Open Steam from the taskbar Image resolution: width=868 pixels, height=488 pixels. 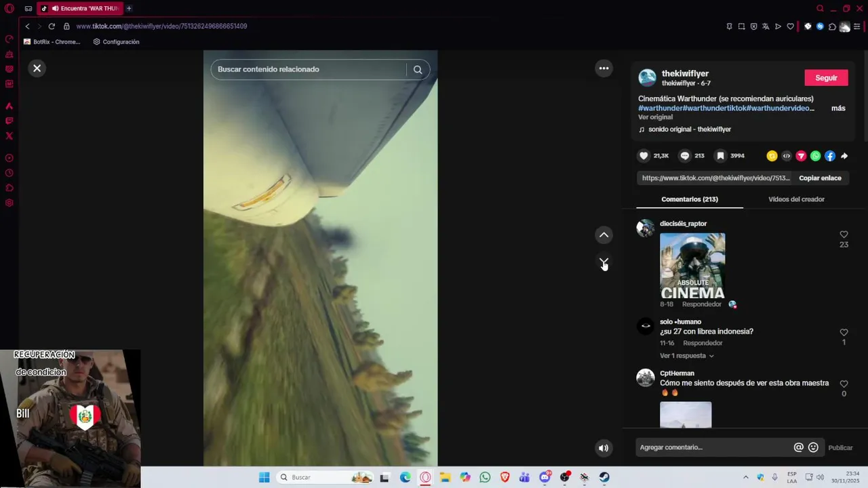click(x=604, y=477)
